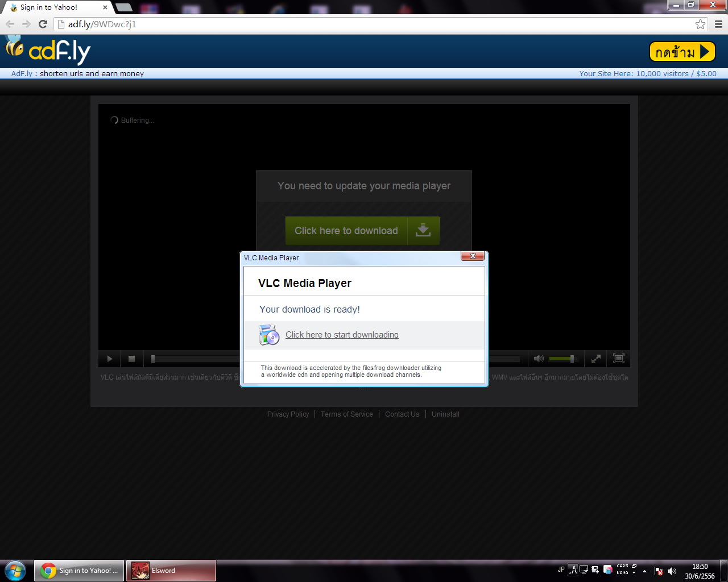Click the Buffering status text
Viewport: 728px width, 582px height.
point(137,120)
